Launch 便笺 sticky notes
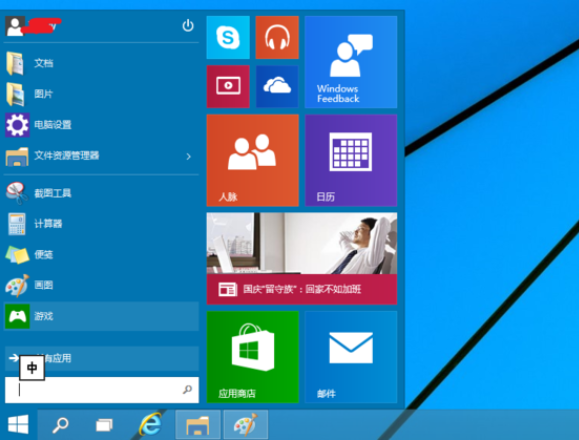 coord(101,254)
